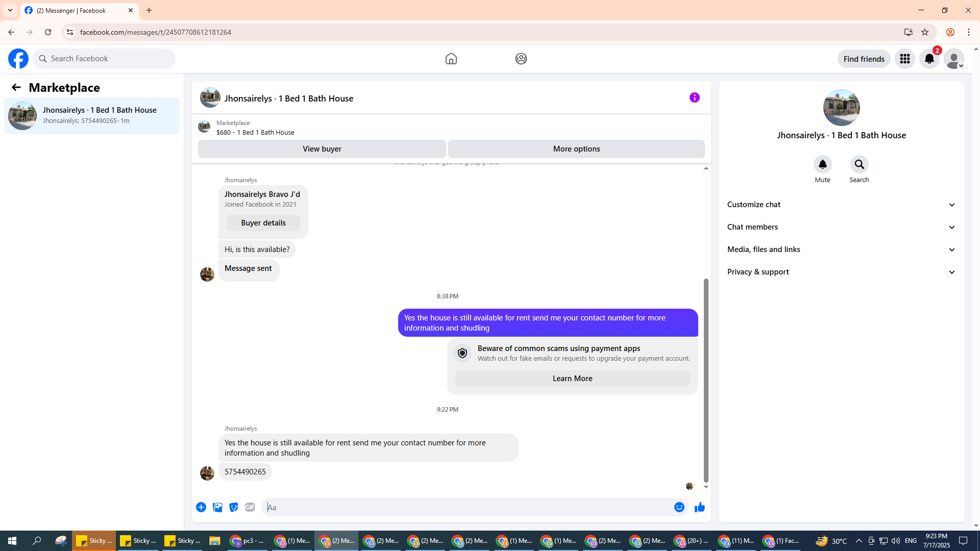Open Windows taskbar search
The height and width of the screenshot is (551, 980).
(37, 541)
